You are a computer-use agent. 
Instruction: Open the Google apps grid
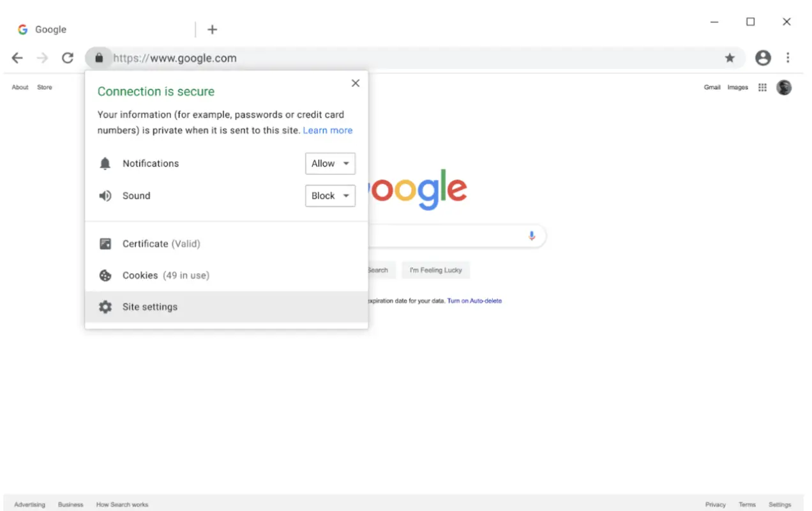(x=762, y=87)
